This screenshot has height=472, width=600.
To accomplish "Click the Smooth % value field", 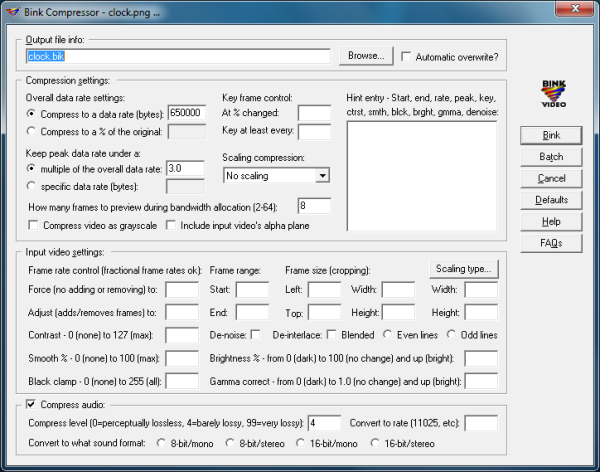I will click(x=182, y=358).
